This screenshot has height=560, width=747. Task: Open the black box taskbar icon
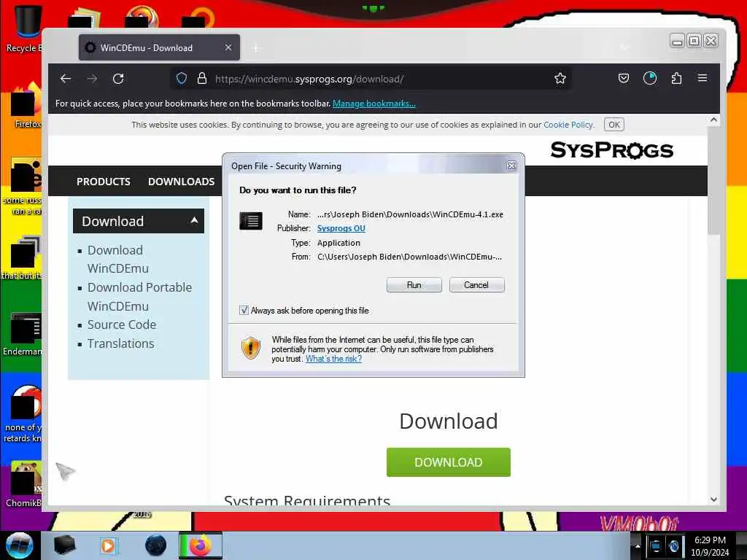64,545
